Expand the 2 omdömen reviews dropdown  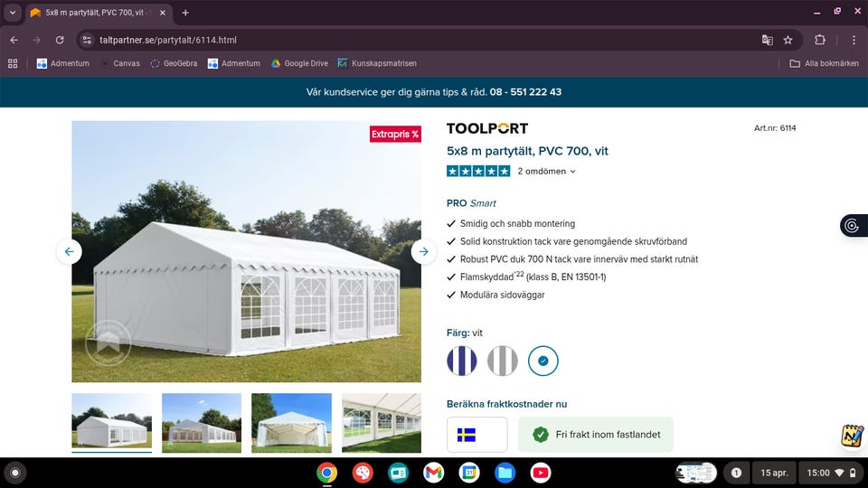(546, 172)
